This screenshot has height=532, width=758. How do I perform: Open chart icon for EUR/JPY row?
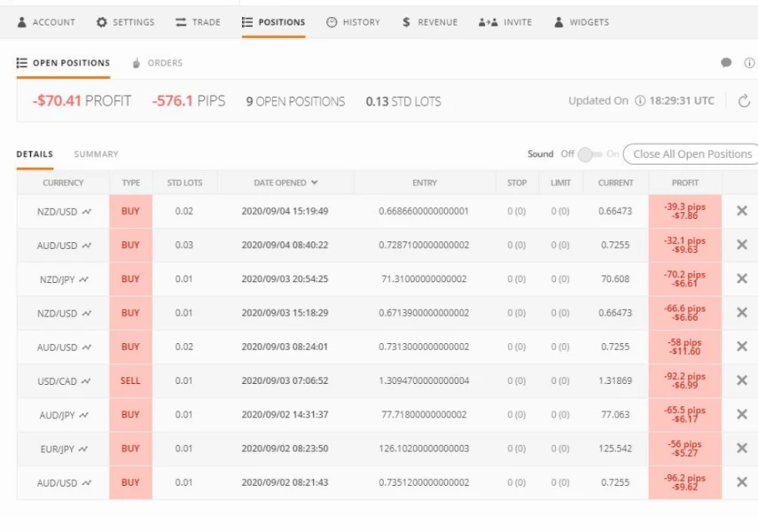[83, 449]
